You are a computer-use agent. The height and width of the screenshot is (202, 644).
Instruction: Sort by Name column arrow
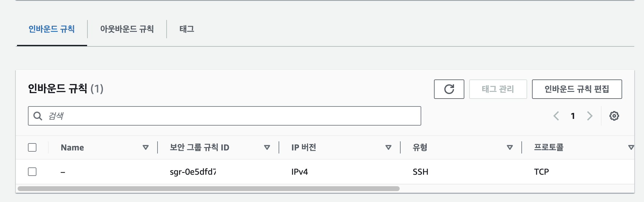point(146,147)
